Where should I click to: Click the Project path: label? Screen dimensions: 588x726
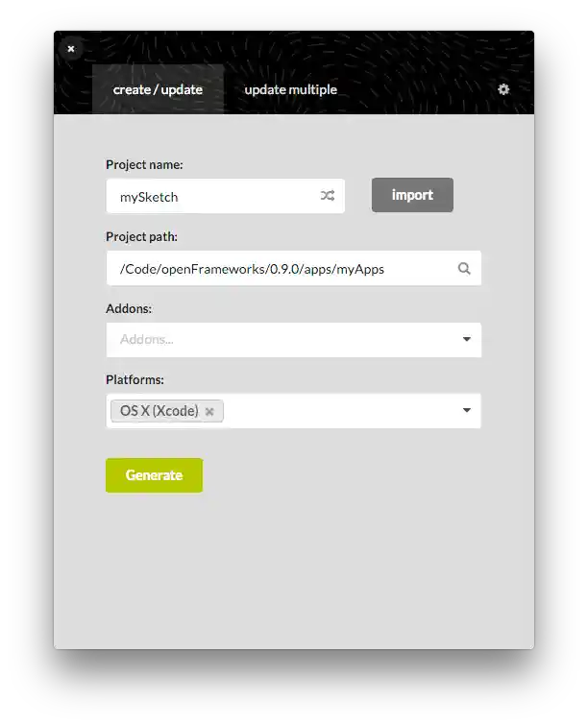142,236
